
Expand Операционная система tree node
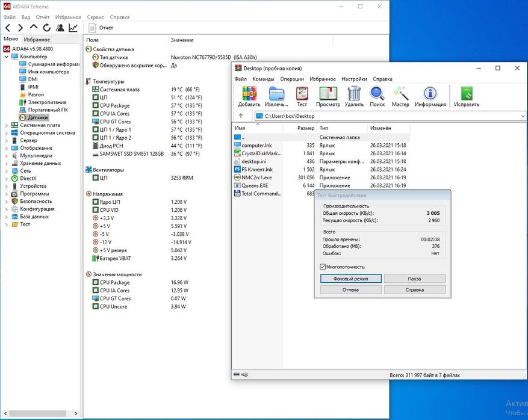[7, 133]
